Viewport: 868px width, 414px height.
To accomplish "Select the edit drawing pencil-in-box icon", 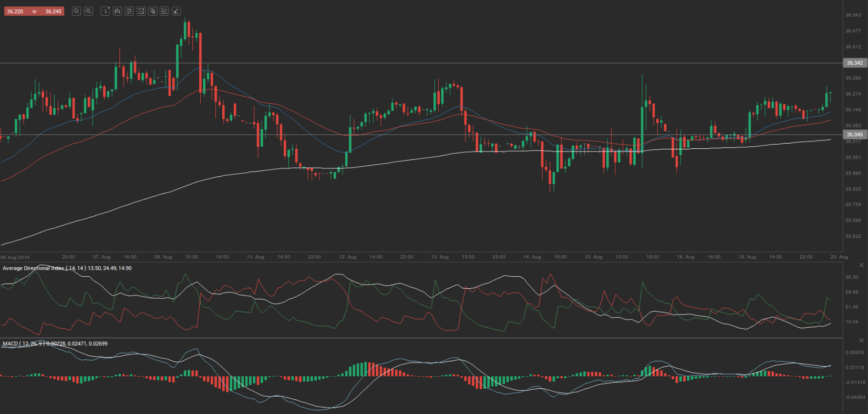I will [x=164, y=11].
